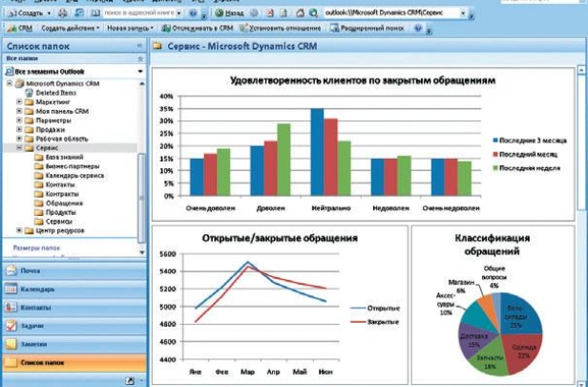
Task: Open the Почта (Mail) navigation pane
Action: [x=38, y=271]
